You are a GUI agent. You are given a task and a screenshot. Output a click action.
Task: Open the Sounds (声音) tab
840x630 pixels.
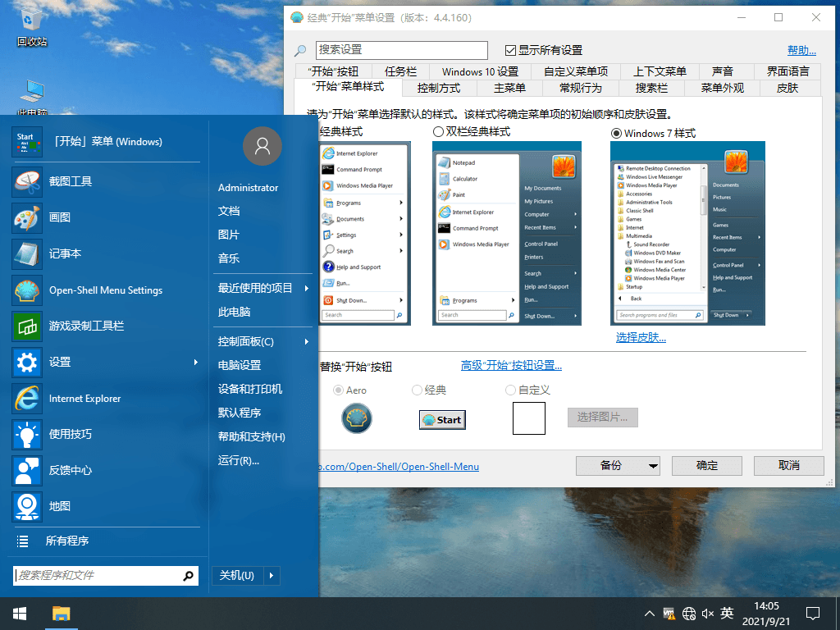[x=722, y=72]
